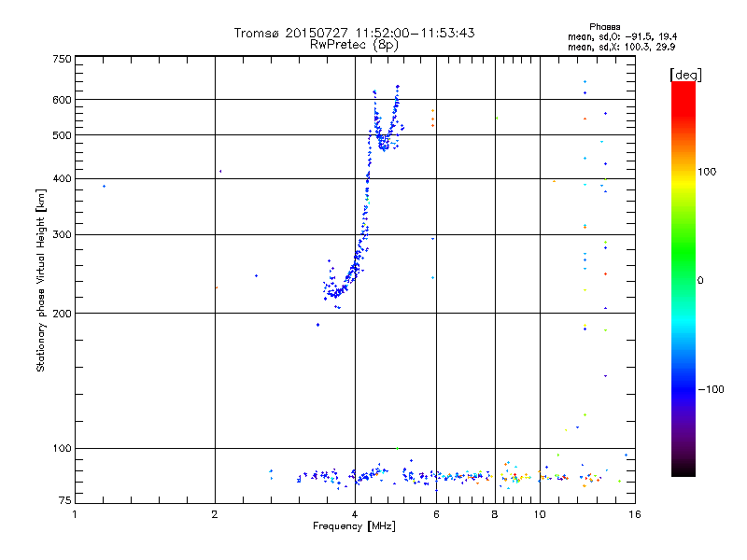Click the 'mean, sd,O: -91.5, 19.4' statistic line
Image resolution: width=747 pixels, height=560 pixels.
[x=622, y=36]
